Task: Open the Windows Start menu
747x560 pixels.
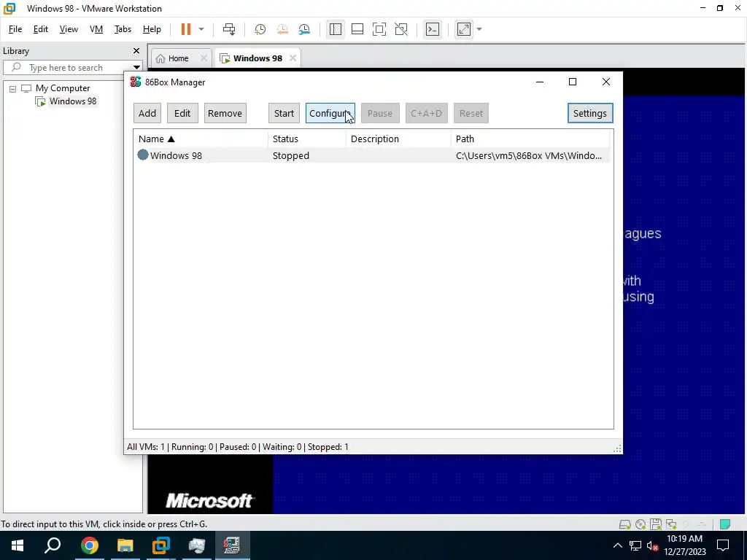Action: click(x=18, y=545)
